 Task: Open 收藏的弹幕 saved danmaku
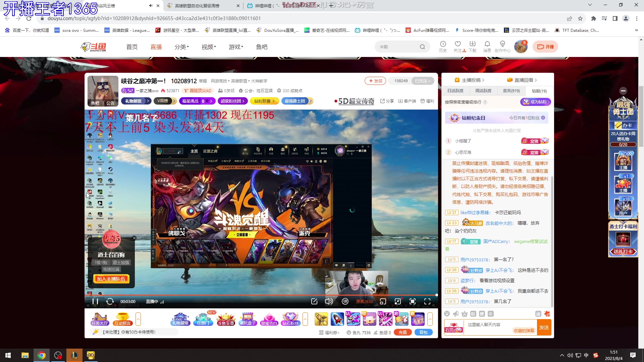[524, 330]
